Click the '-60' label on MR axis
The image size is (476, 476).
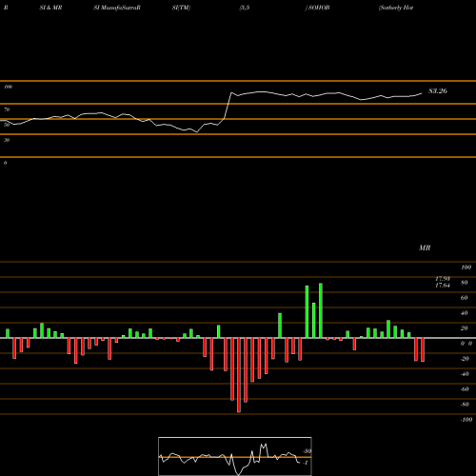(465, 389)
